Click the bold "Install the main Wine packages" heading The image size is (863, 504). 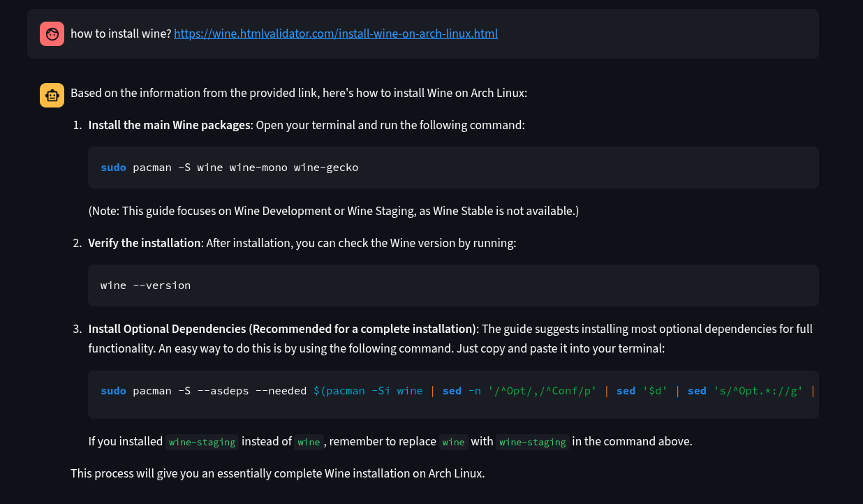(169, 126)
